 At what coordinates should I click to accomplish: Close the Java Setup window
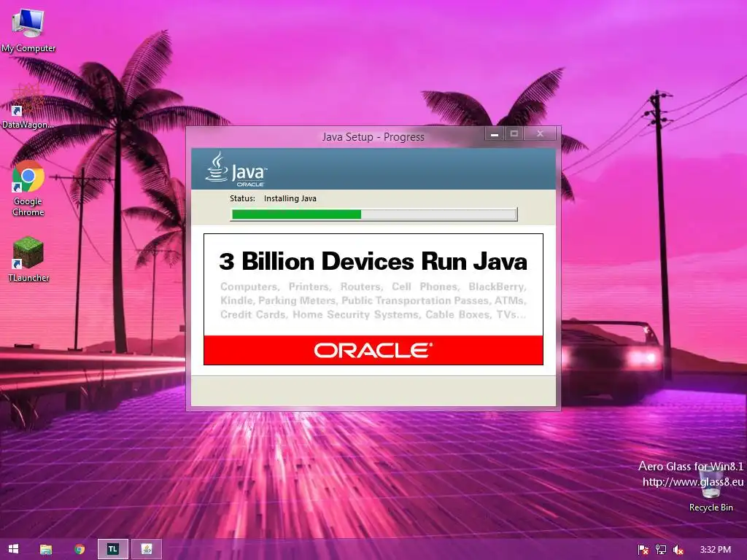pyautogui.click(x=540, y=134)
